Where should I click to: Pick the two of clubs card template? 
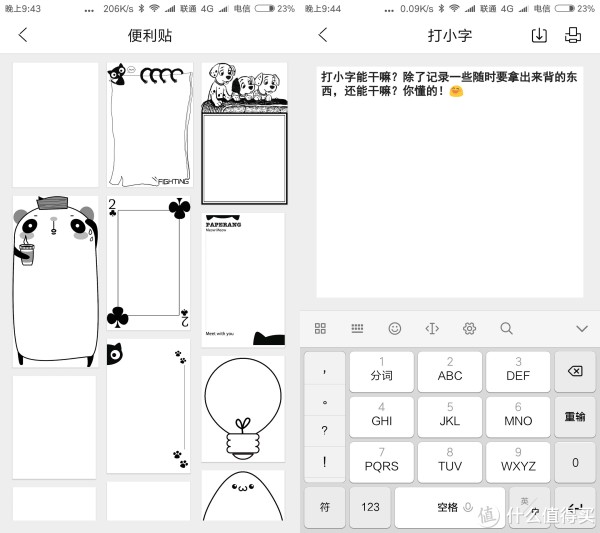[x=148, y=263]
